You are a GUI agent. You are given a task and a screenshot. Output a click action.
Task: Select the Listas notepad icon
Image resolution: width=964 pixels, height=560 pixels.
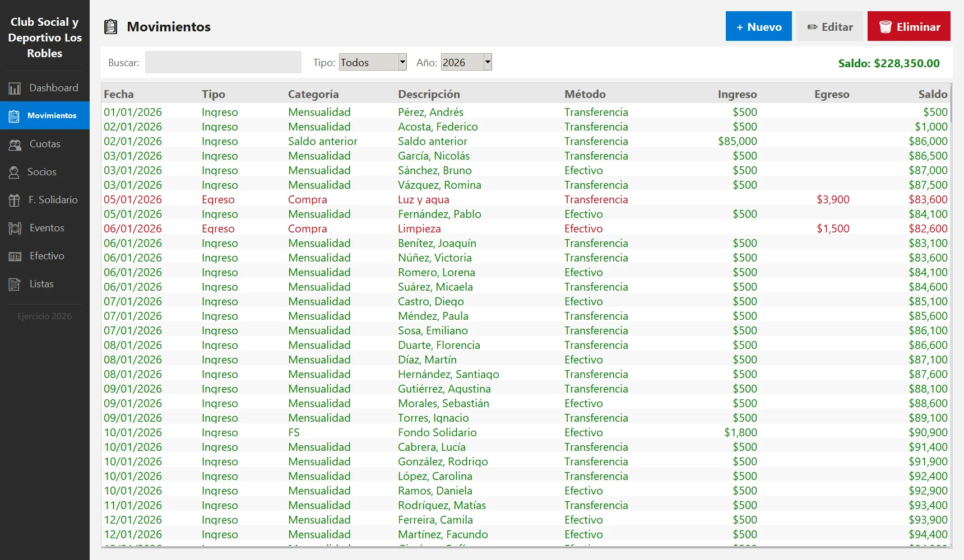click(15, 284)
